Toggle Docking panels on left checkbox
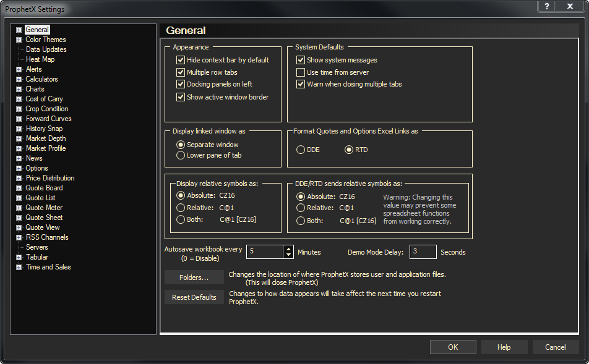589x364 pixels. pyautogui.click(x=181, y=84)
